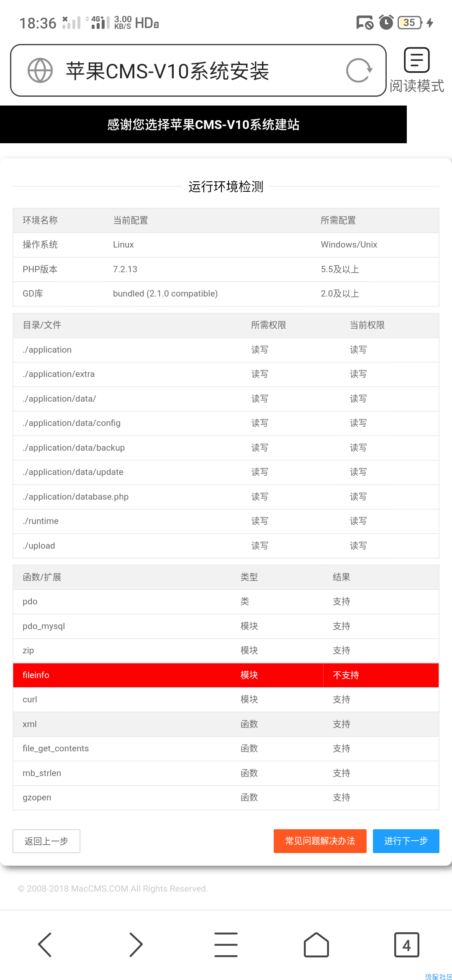This screenshot has width=452, height=980.
Task: Tap the globe site icon in address bar
Action: [40, 70]
